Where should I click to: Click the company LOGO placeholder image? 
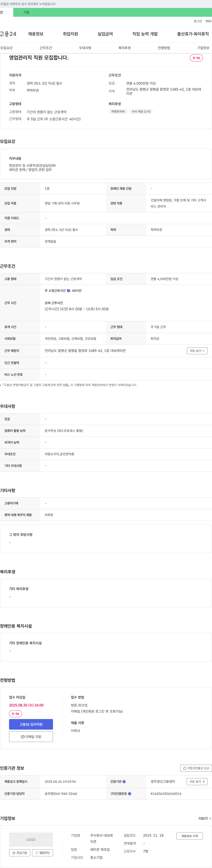31,839
